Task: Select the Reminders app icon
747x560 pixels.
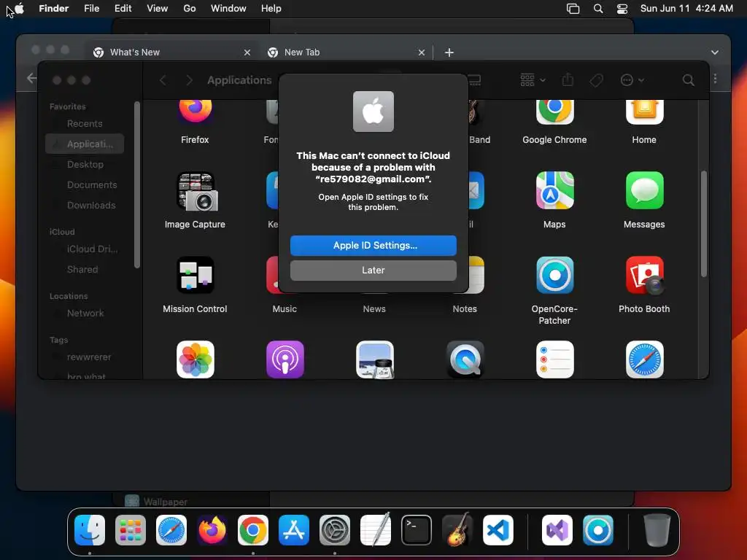Action: [x=554, y=359]
